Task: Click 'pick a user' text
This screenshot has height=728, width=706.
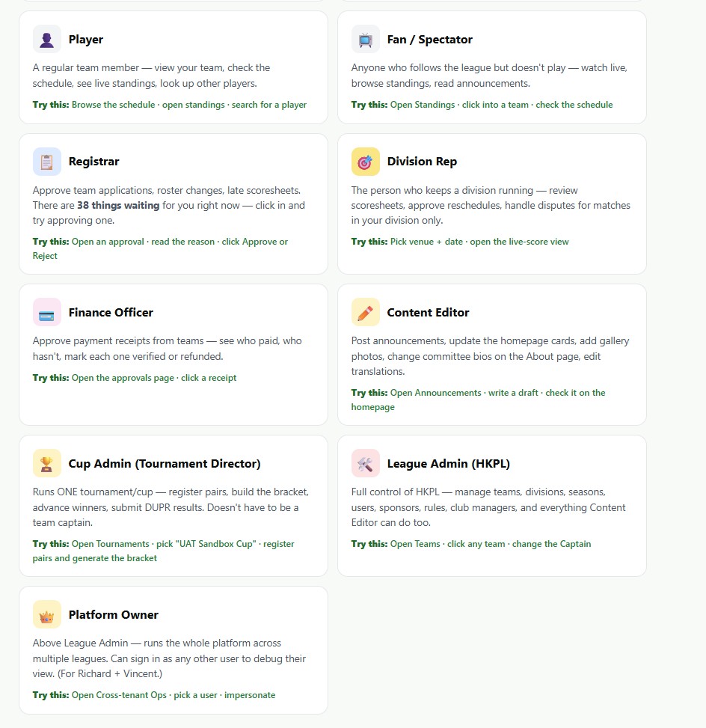Action: [195, 694]
